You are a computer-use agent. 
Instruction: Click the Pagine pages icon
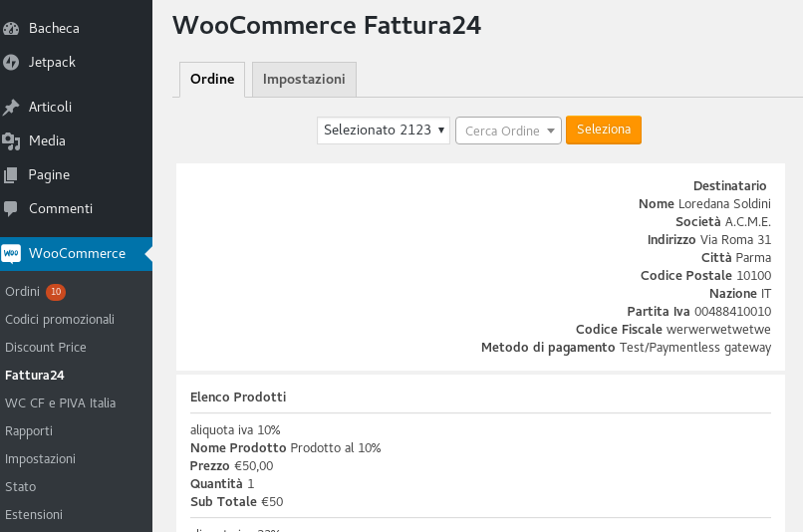tap(11, 175)
